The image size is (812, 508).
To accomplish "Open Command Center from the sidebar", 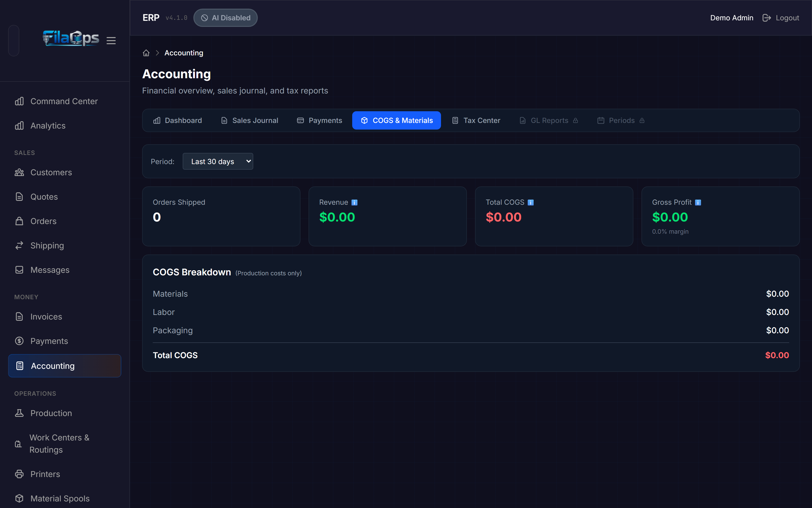I will pyautogui.click(x=64, y=101).
